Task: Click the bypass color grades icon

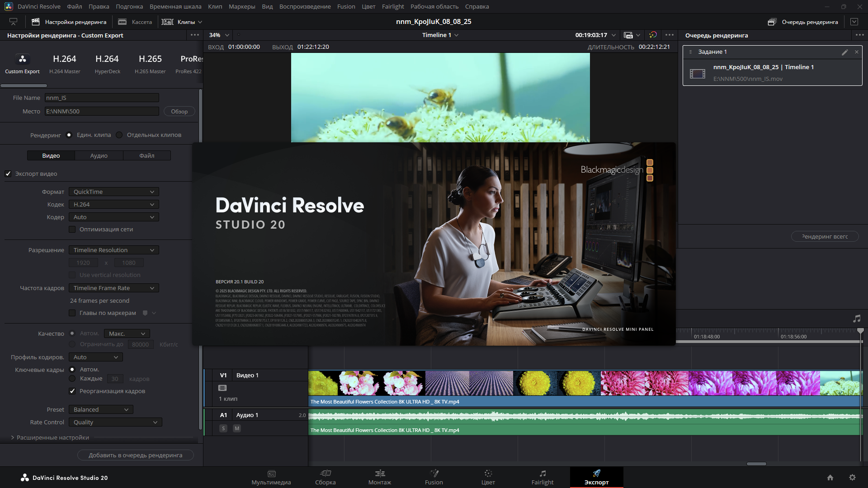Action: (653, 35)
